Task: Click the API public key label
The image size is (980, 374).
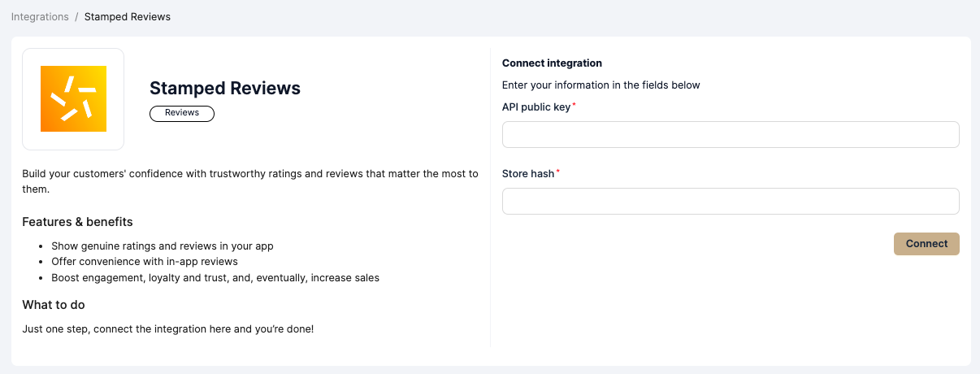Action: coord(536,107)
